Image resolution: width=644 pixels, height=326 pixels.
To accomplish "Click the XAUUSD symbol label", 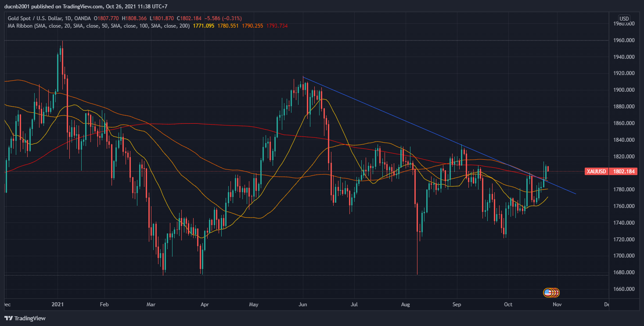I will [x=596, y=172].
